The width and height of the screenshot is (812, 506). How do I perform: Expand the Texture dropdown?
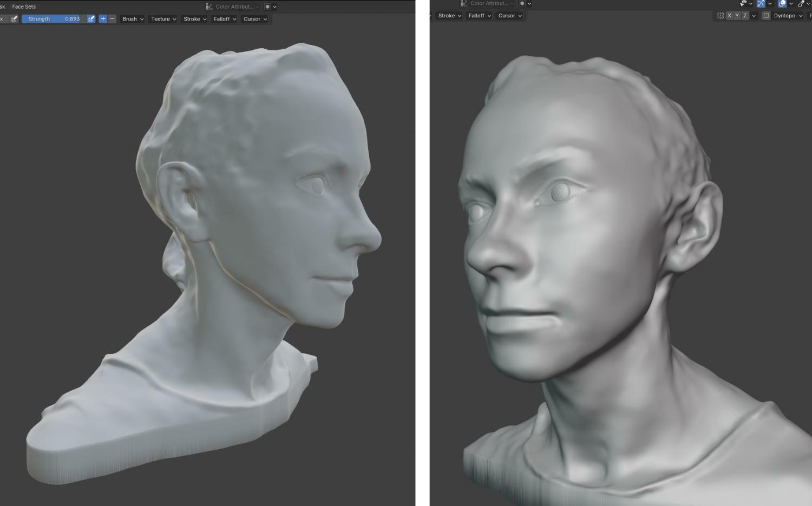point(163,19)
